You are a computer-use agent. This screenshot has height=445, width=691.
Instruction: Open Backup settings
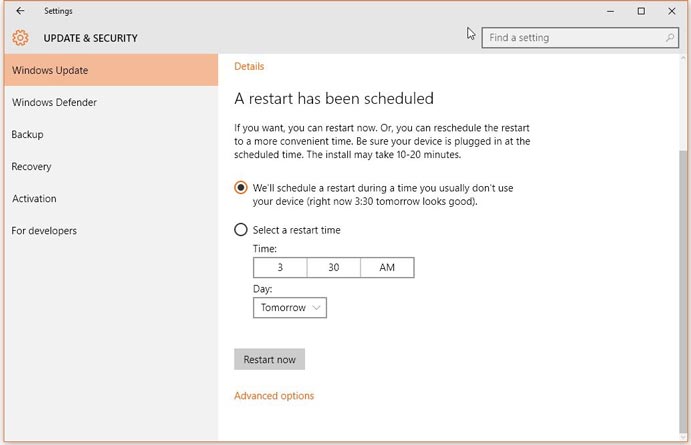(111, 134)
